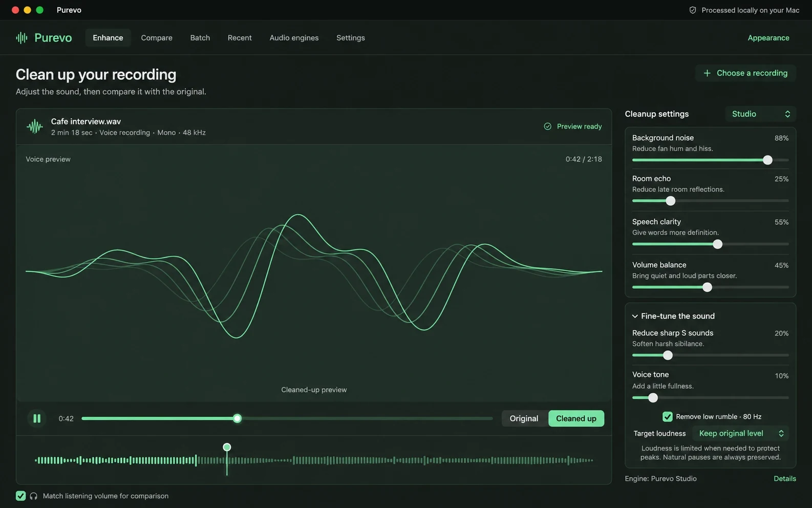Pause playback with the pause button
Screen dimensions: 812x508
[37, 418]
